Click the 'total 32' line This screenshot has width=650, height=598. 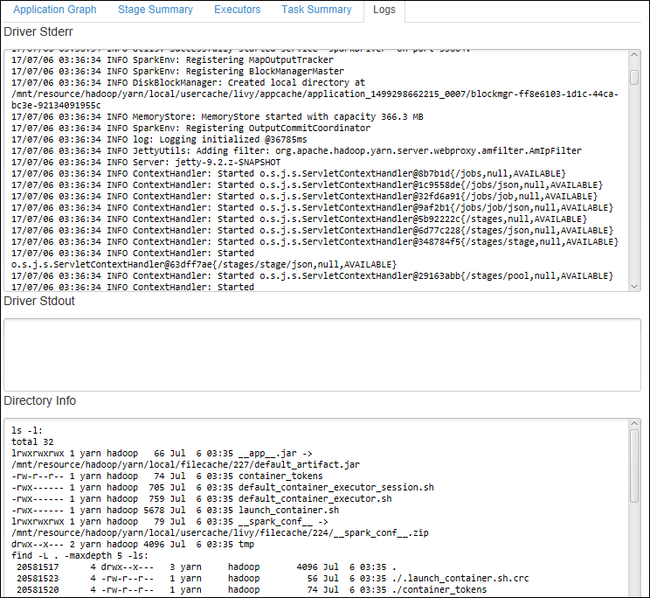(x=32, y=442)
